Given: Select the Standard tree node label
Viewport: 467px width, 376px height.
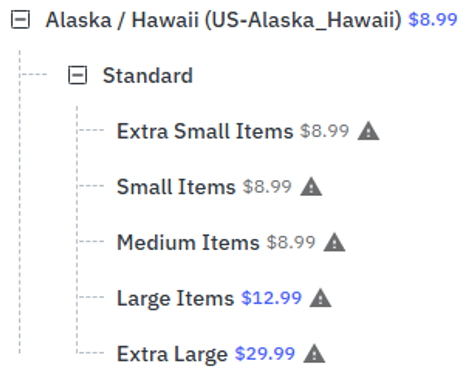Looking at the screenshot, I should [148, 75].
